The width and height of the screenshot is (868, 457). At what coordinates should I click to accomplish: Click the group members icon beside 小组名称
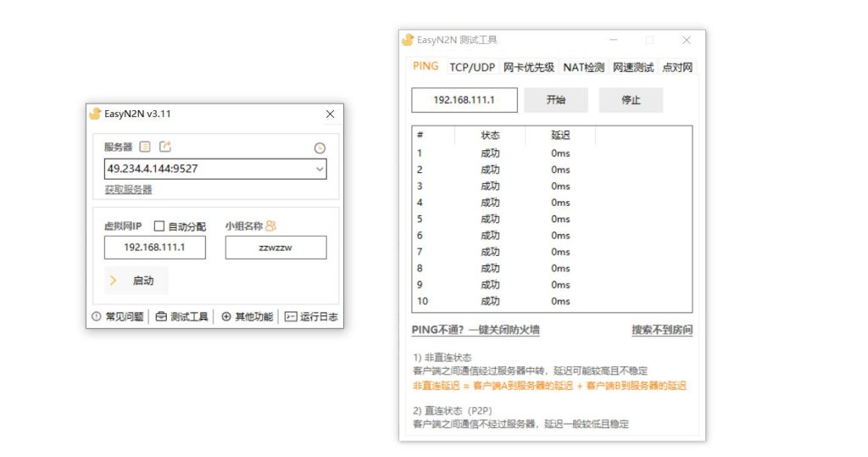tap(271, 226)
